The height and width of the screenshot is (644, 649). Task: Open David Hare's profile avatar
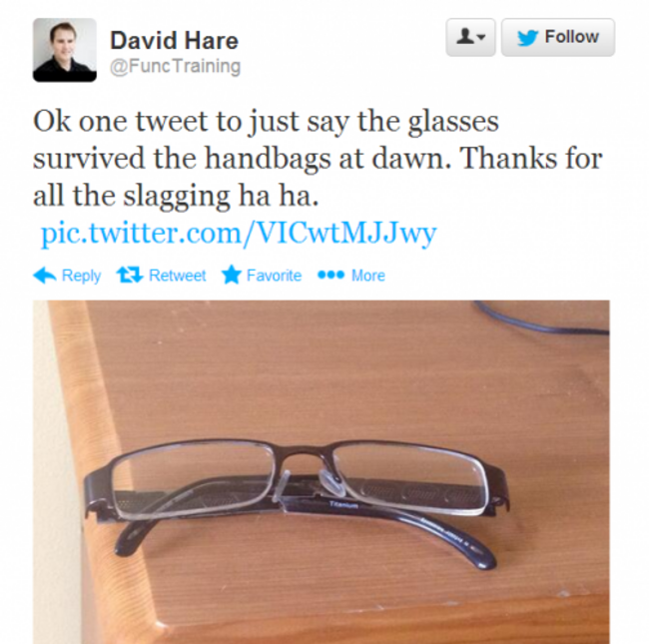coord(65,50)
